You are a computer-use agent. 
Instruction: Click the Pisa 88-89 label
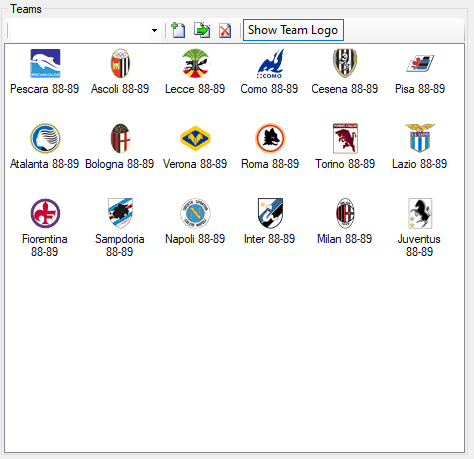[420, 89]
